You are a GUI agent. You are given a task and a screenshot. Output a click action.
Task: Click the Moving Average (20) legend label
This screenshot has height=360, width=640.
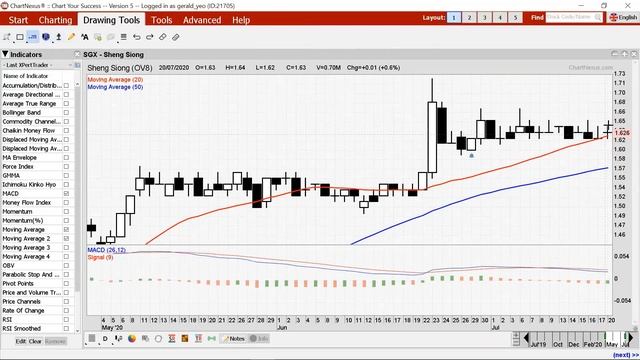point(115,80)
